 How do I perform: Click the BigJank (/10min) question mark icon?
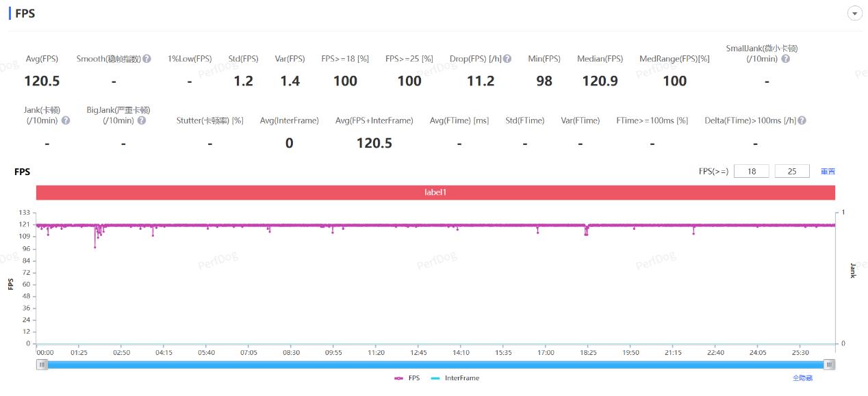[x=142, y=120]
